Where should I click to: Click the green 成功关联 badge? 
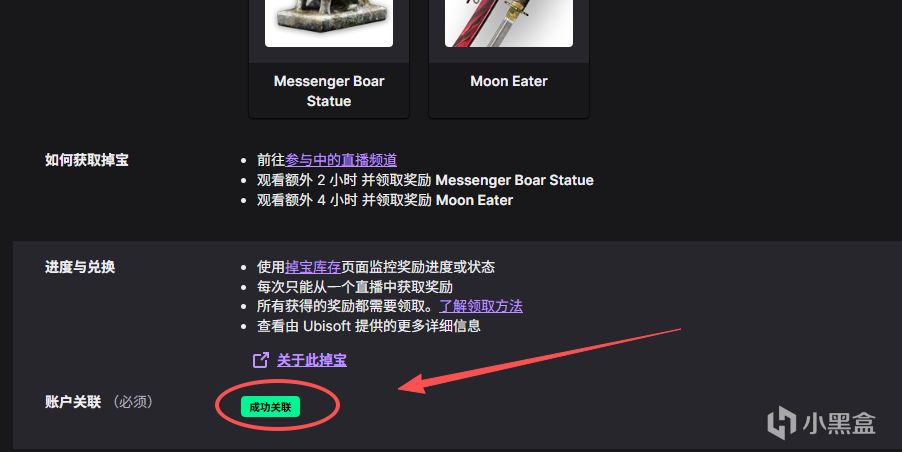tap(270, 407)
